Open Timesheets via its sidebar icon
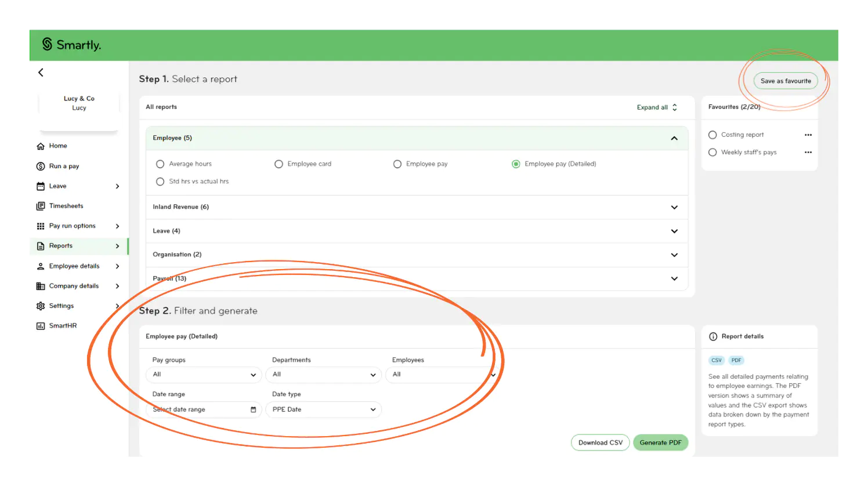This screenshot has height=486, width=868. pyautogui.click(x=41, y=205)
